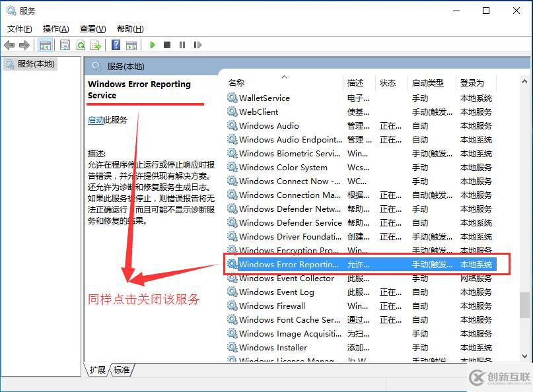Click the scrollbar up arrow
533x392 pixels.
pos(524,82)
